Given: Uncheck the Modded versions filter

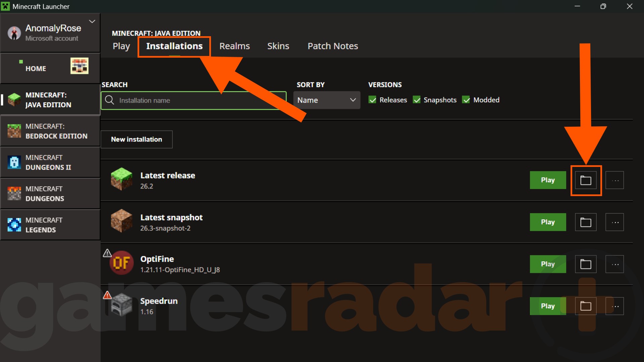Looking at the screenshot, I should pos(466,100).
